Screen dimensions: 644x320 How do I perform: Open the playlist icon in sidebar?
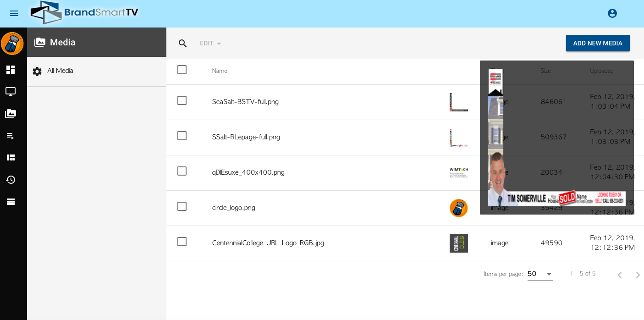coord(11,136)
